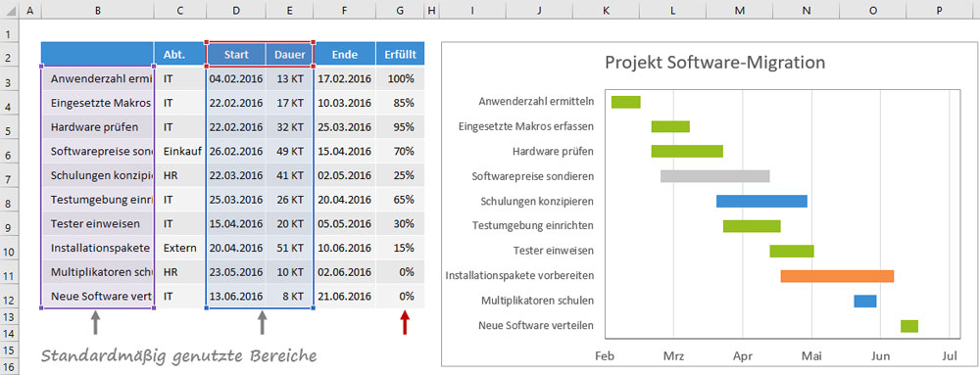Viewport: 980px width, 375px height.
Task: Select the gray Softwarepreise sondieren bar
Action: (715, 176)
